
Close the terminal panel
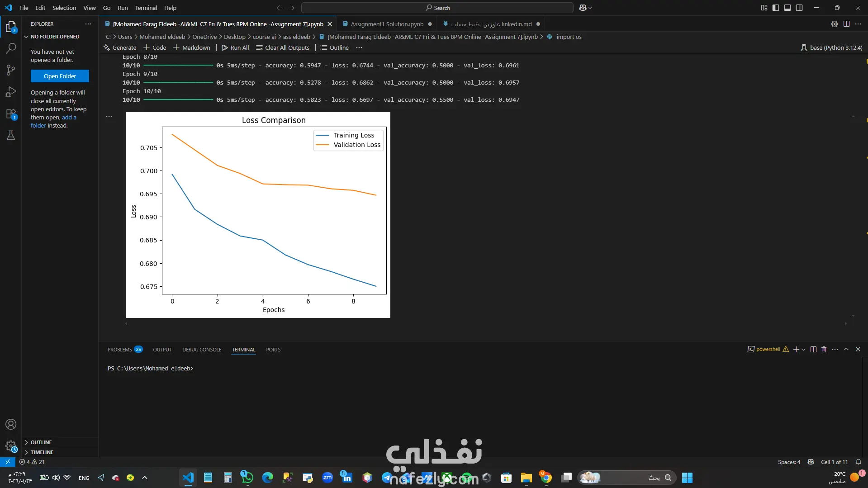click(x=858, y=349)
